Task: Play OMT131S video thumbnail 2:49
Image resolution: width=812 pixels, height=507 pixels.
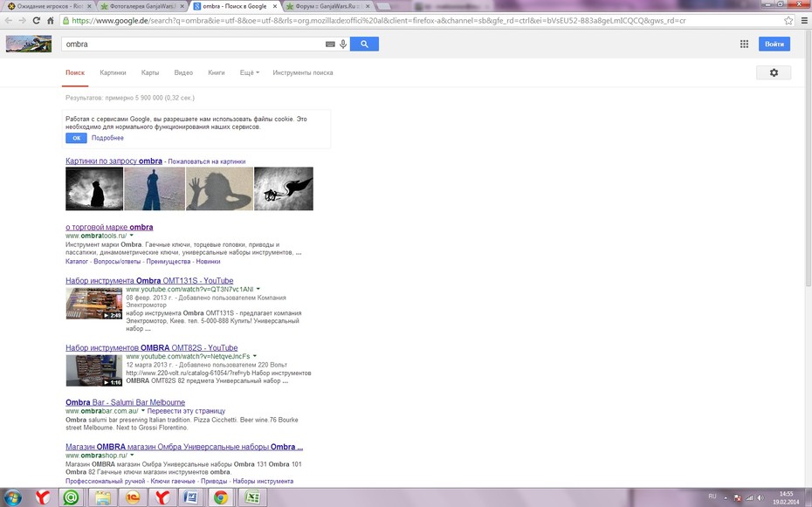Action: 94,304
